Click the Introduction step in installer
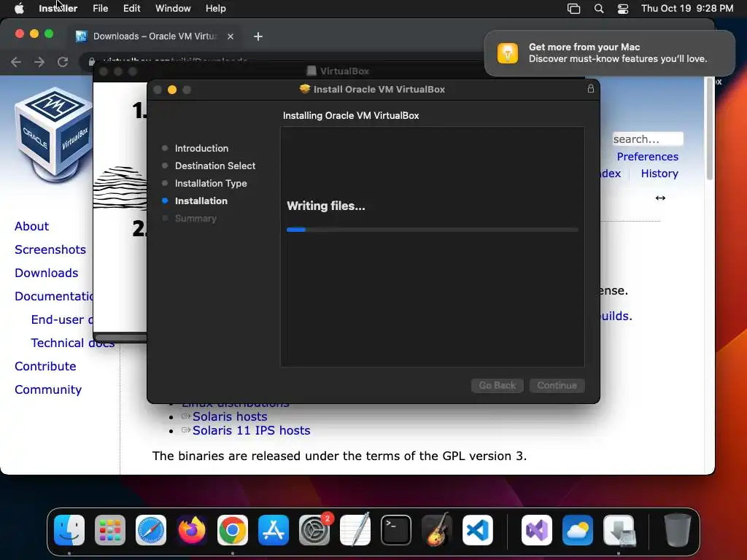Image resolution: width=747 pixels, height=560 pixels. (201, 148)
